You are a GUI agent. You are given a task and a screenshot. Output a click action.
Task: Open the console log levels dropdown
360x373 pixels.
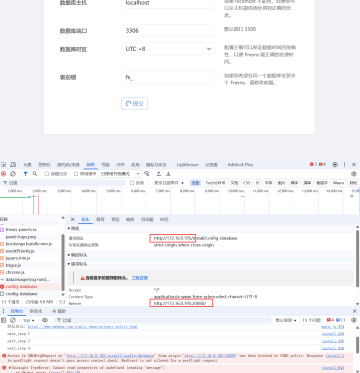tap(286, 320)
